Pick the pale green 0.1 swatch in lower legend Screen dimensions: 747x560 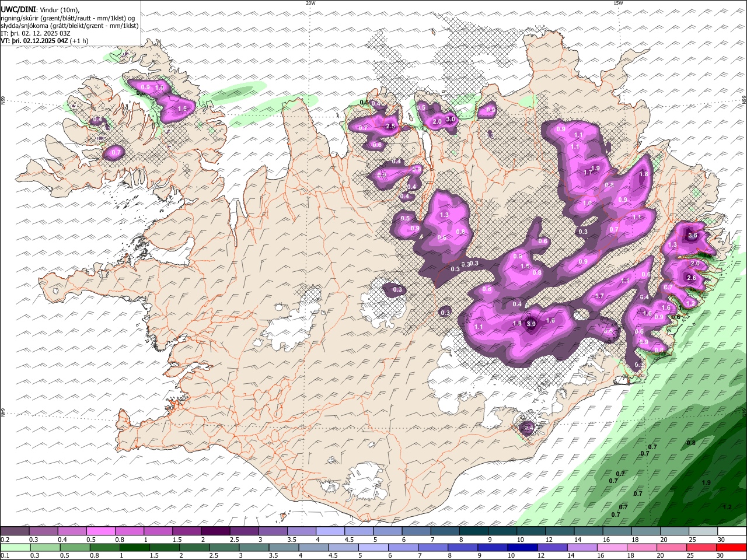coord(15,548)
